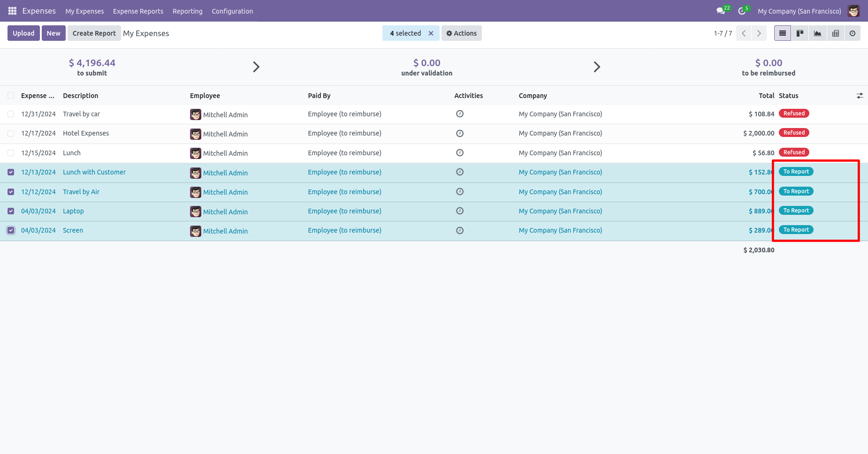Click activity clock for Hotel Expenses
Screen dimensions: 868x454
(460, 133)
